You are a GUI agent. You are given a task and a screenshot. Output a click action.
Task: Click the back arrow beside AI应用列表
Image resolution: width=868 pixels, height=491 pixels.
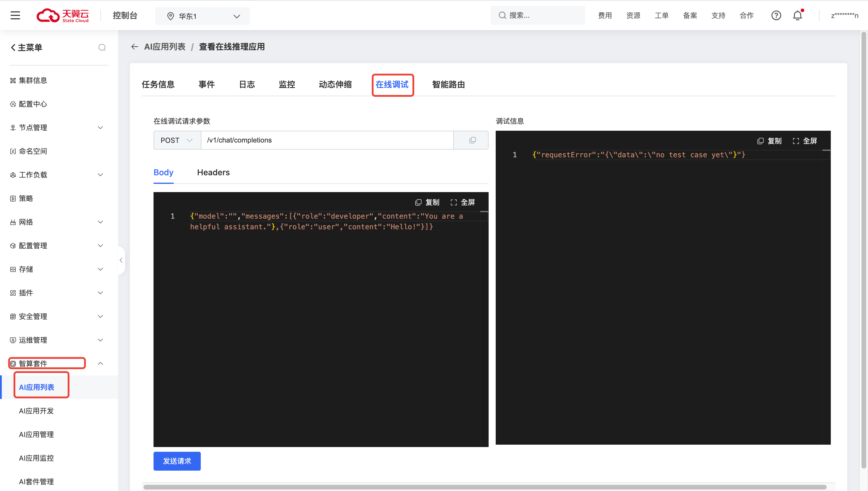[x=135, y=47]
